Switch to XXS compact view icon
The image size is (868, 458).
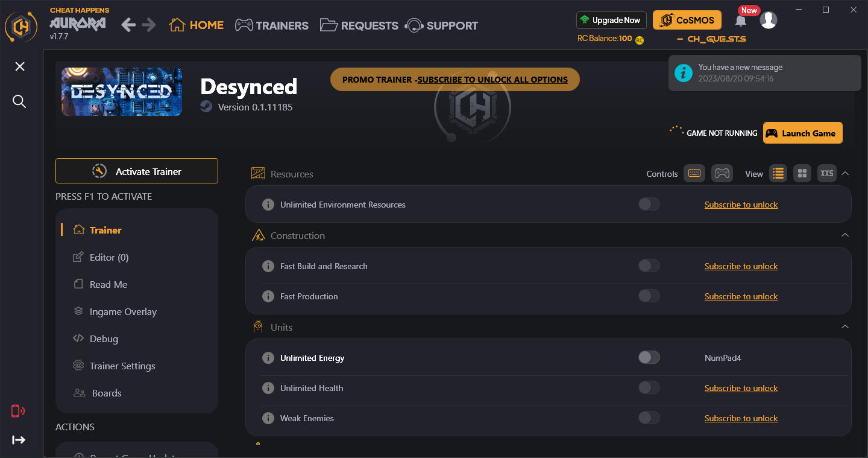point(827,173)
